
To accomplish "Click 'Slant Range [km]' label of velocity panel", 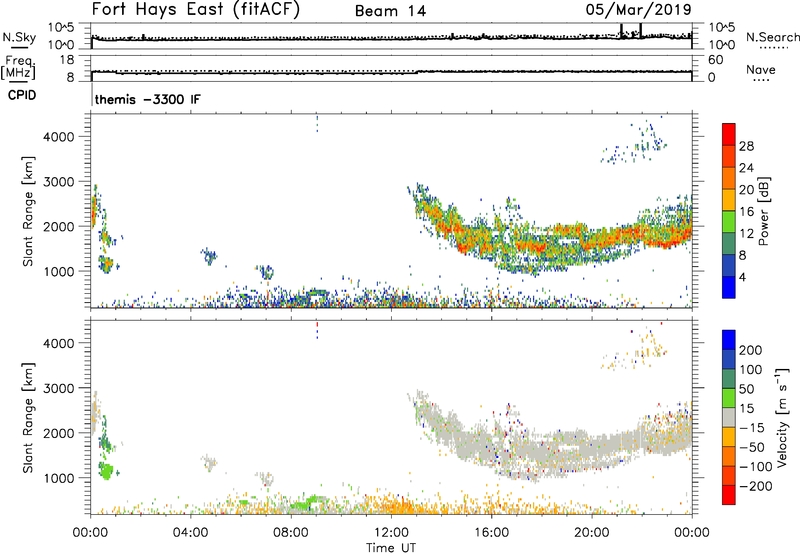I will (28, 418).
